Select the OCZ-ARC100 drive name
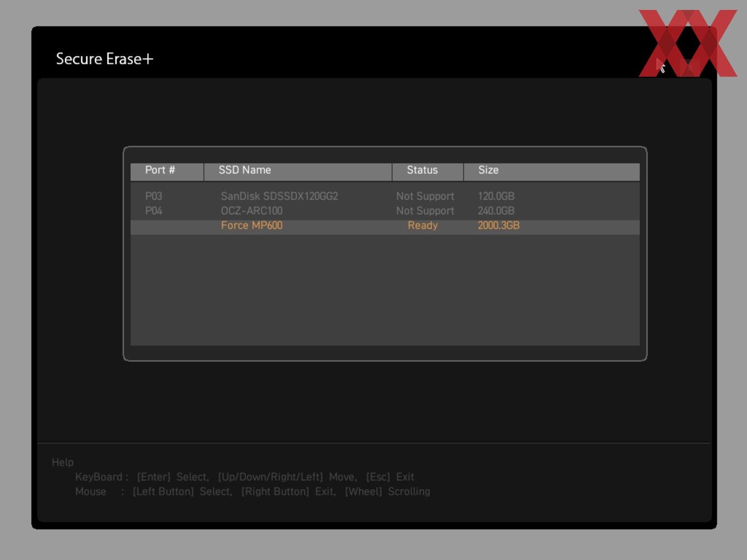This screenshot has height=560, width=747. tap(252, 211)
